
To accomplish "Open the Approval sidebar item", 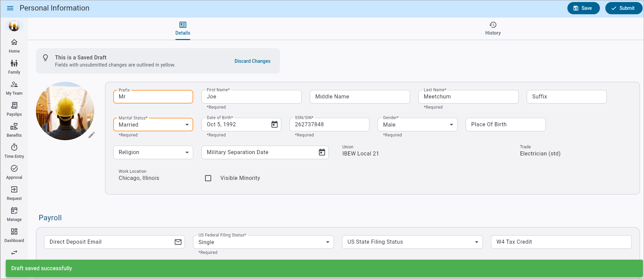I will (x=14, y=172).
